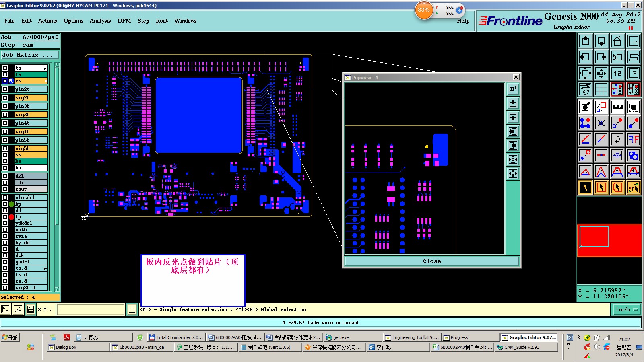Choose the net select arrow tool

(x=634, y=187)
